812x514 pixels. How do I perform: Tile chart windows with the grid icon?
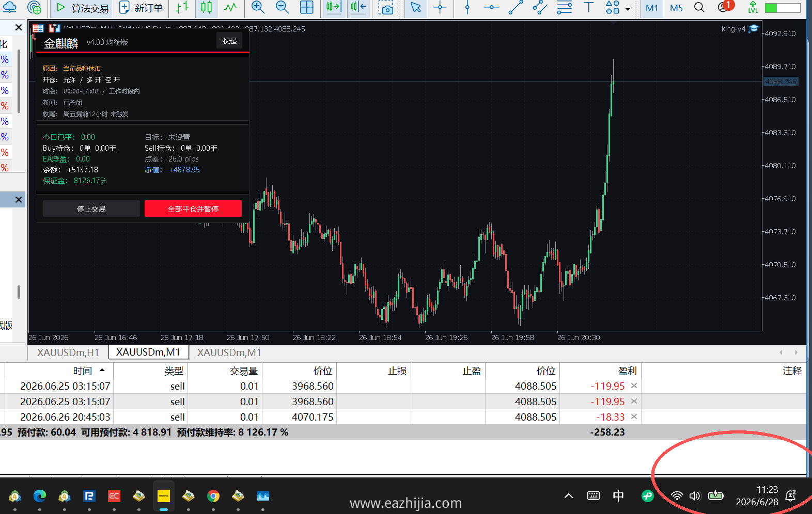tap(307, 7)
